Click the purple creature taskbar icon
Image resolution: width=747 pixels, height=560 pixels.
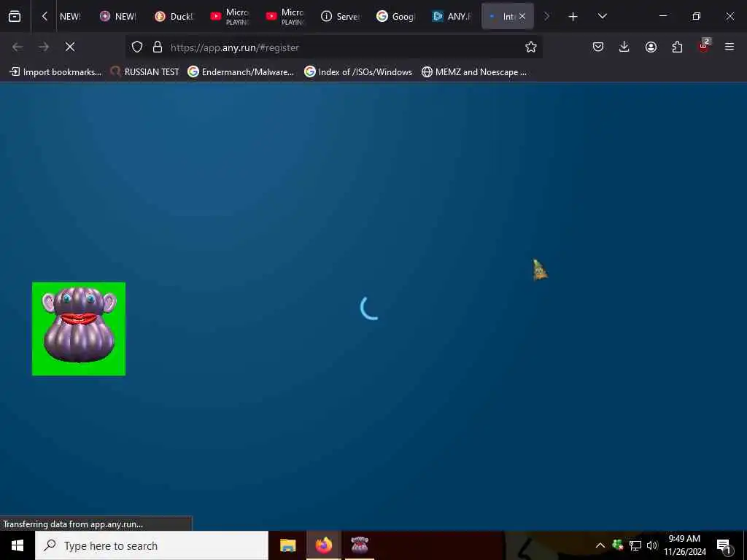click(x=359, y=545)
